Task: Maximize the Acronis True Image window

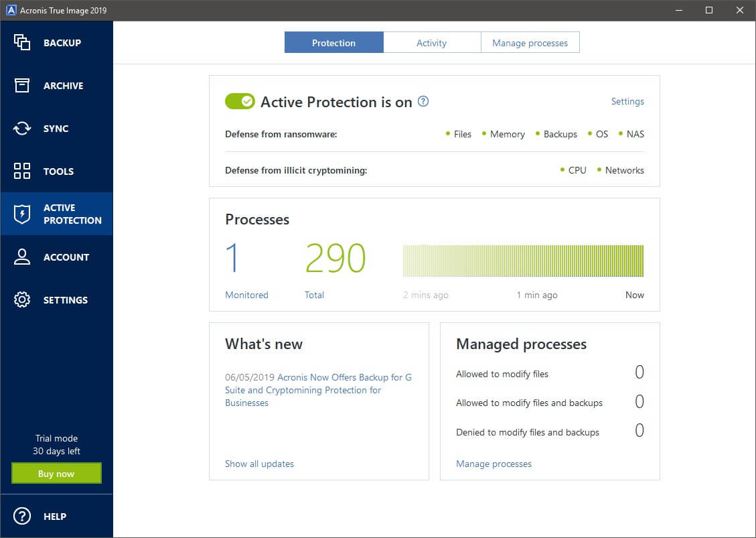Action: 708,10
